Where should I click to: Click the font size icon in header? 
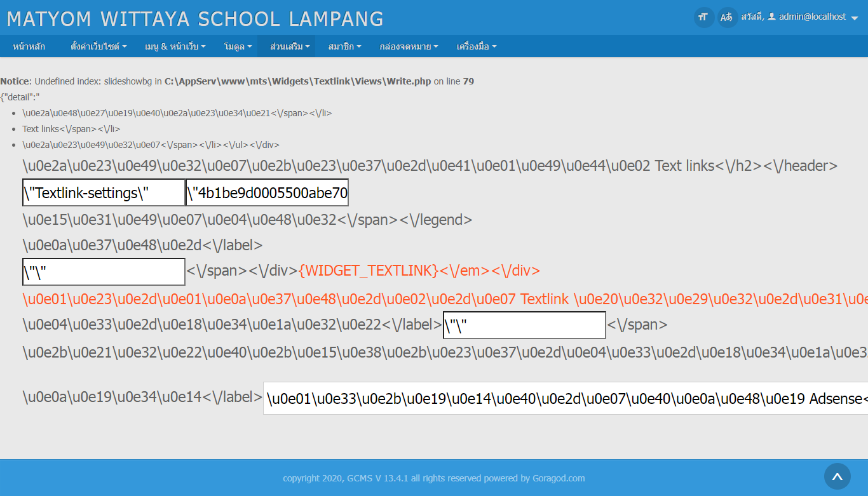pos(704,17)
